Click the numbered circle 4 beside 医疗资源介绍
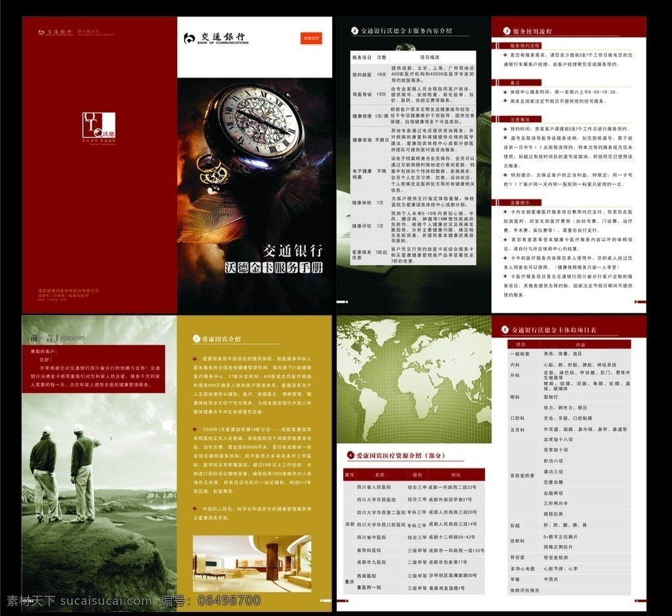Viewport: 672px width, 616px height. (x=350, y=455)
